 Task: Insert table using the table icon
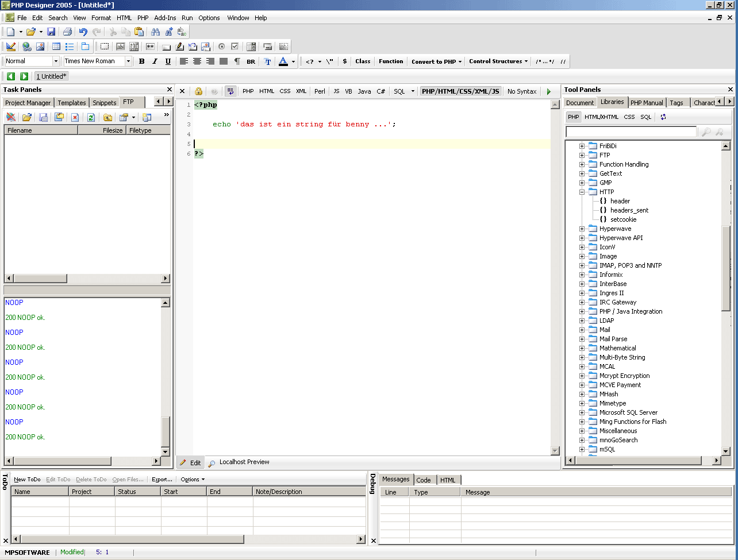[56, 47]
